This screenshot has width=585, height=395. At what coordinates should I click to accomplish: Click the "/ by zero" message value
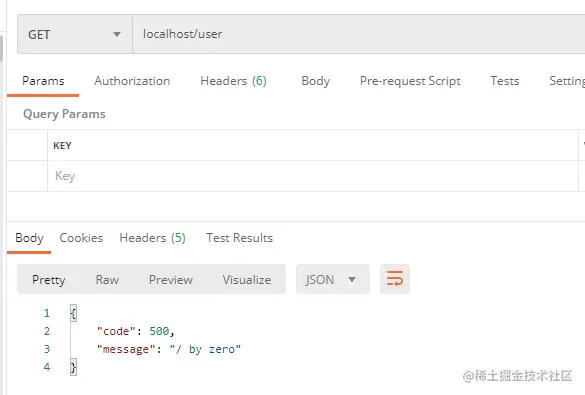pos(205,349)
